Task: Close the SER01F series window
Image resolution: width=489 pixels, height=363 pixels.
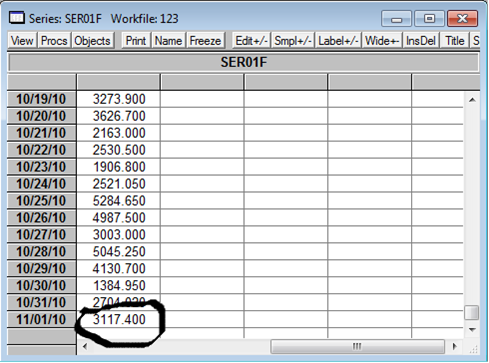Action: 463,18
